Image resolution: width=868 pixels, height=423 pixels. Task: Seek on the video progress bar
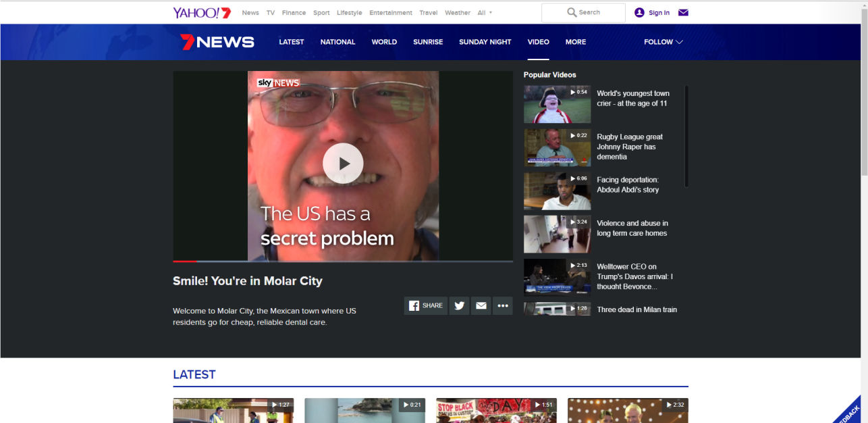(343, 261)
